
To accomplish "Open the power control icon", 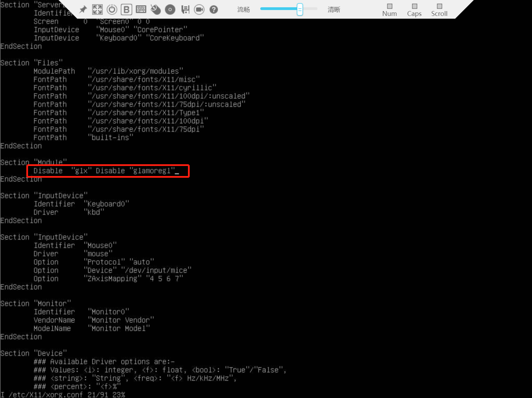I will (112, 9).
